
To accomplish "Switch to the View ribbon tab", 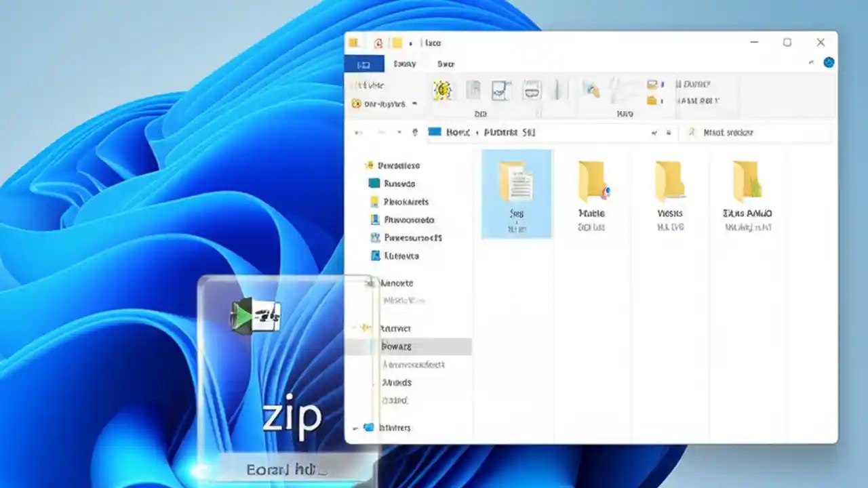I will 446,63.
